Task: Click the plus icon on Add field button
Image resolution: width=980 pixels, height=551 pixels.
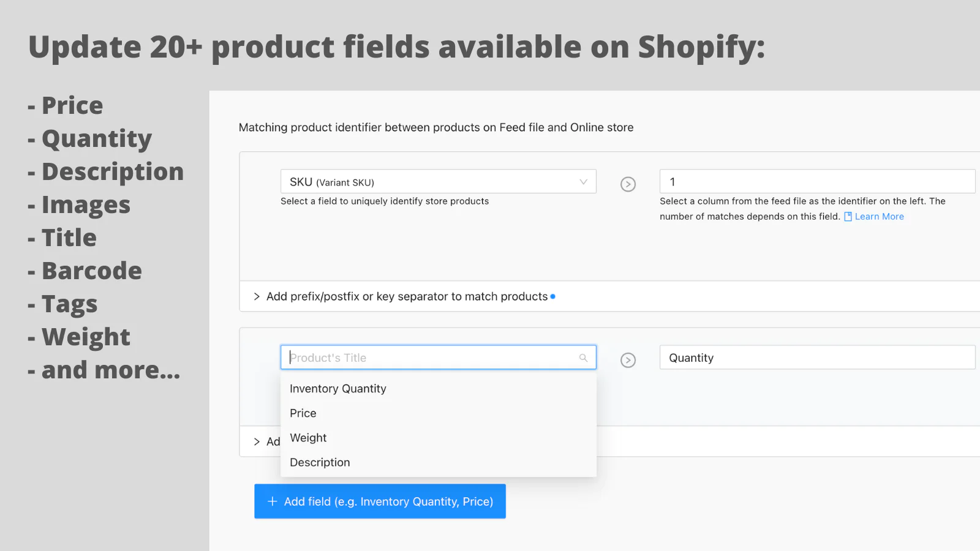Action: 273,501
